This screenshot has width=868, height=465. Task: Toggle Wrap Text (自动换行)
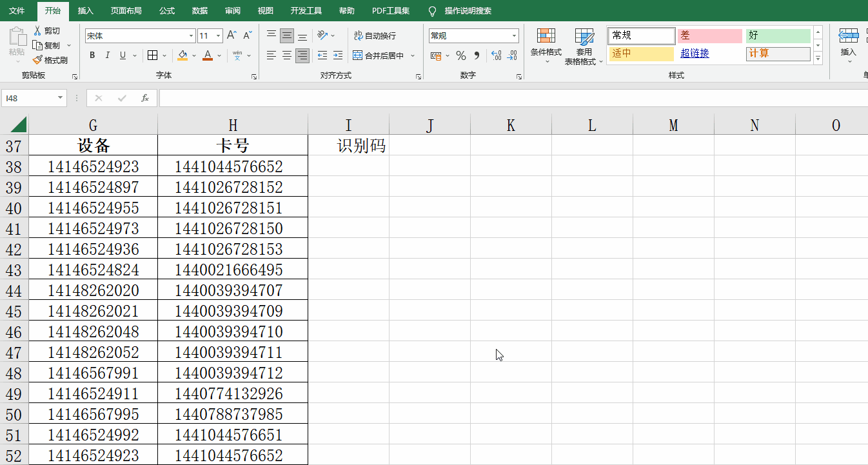pyautogui.click(x=375, y=36)
